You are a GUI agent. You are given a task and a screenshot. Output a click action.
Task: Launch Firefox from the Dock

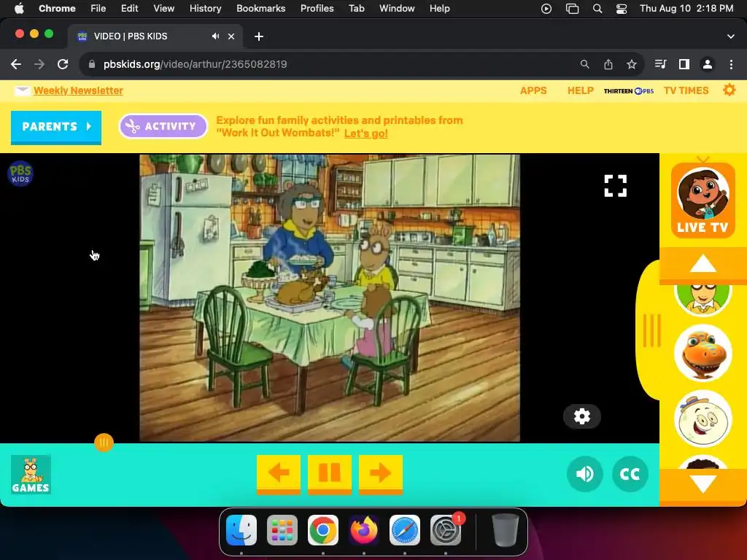click(363, 530)
